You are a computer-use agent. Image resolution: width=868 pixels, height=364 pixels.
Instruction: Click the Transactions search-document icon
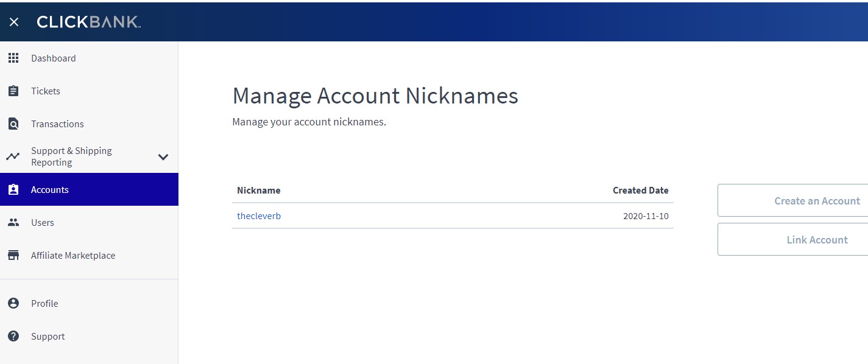(13, 124)
